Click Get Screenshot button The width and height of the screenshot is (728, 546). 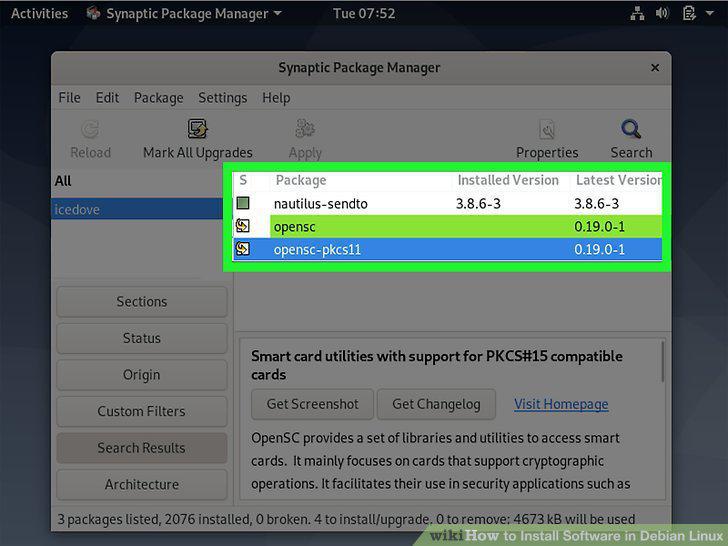tap(312, 404)
